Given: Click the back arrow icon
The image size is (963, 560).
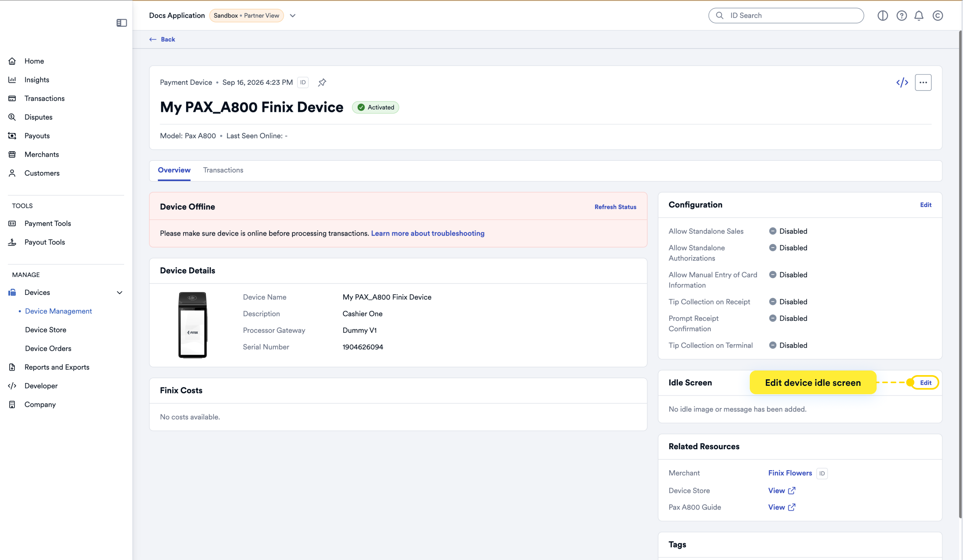Looking at the screenshot, I should click(x=153, y=39).
